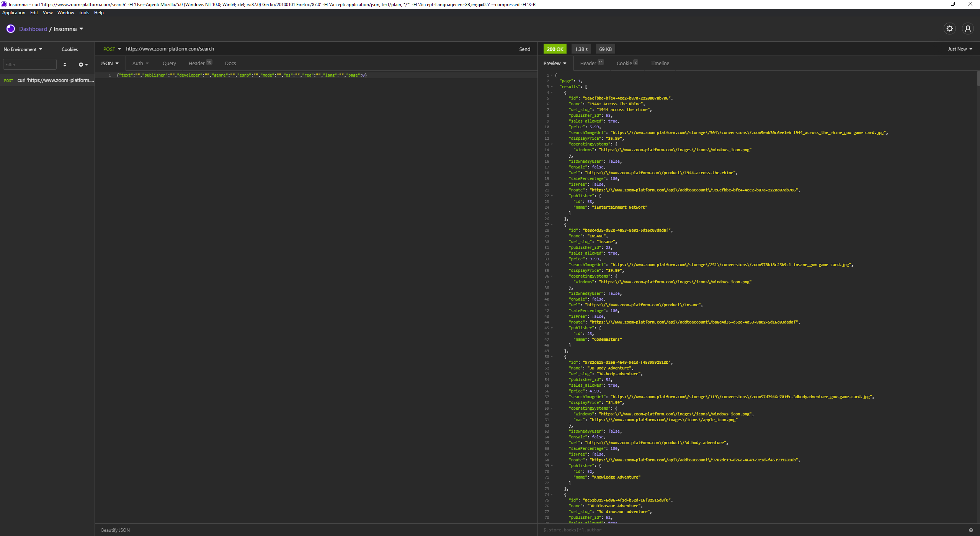This screenshot has height=536, width=980.
Task: Open the Window menu
Action: [66, 13]
